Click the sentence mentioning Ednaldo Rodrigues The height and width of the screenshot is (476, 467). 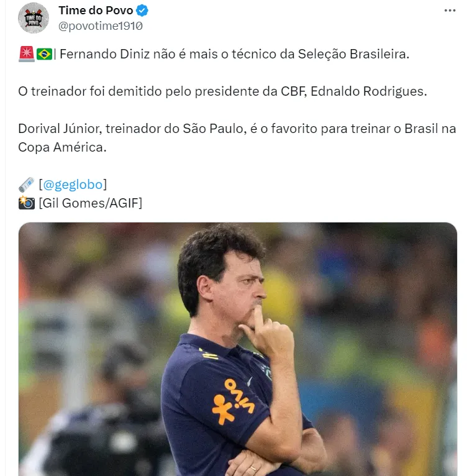point(223,91)
